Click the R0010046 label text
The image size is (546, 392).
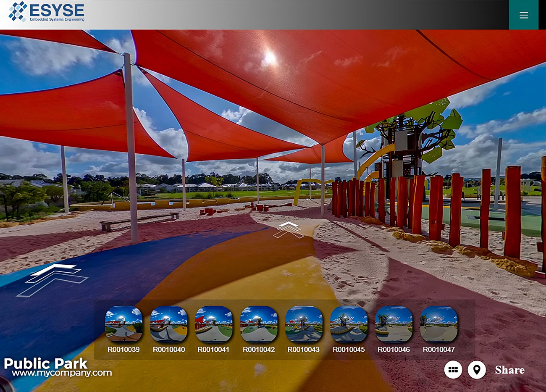pos(394,350)
